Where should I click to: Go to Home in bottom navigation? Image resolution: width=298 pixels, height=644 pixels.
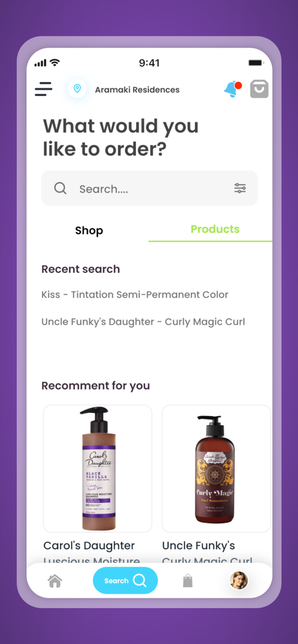coord(55,581)
